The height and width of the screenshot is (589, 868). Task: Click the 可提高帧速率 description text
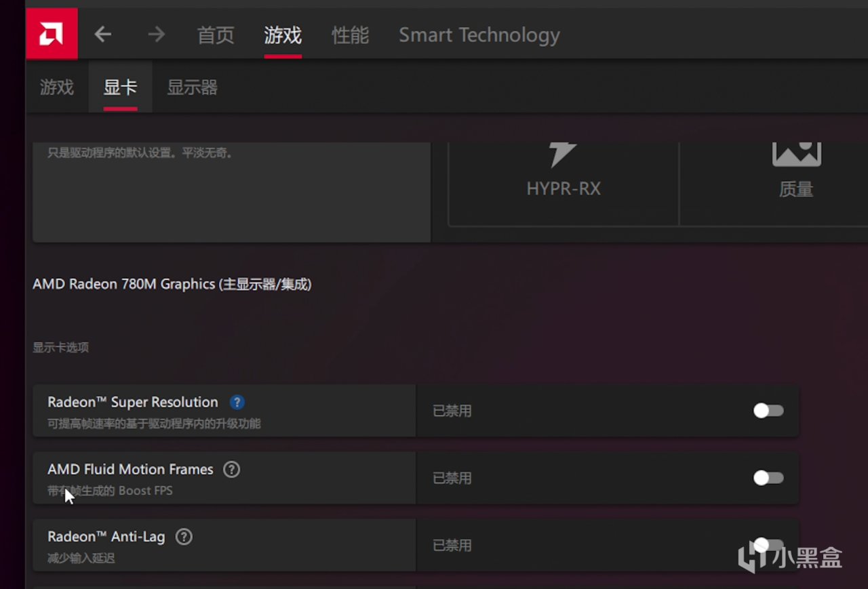(154, 424)
